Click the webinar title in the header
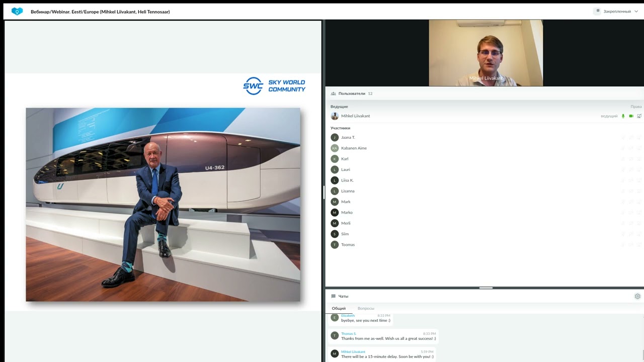Viewport: 644px width, 362px height. [100, 12]
